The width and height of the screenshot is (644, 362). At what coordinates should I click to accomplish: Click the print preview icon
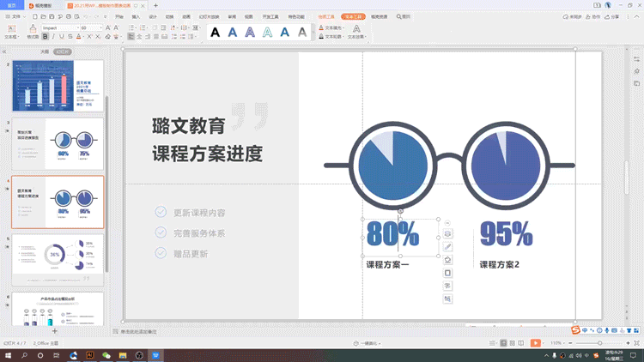tap(76, 17)
